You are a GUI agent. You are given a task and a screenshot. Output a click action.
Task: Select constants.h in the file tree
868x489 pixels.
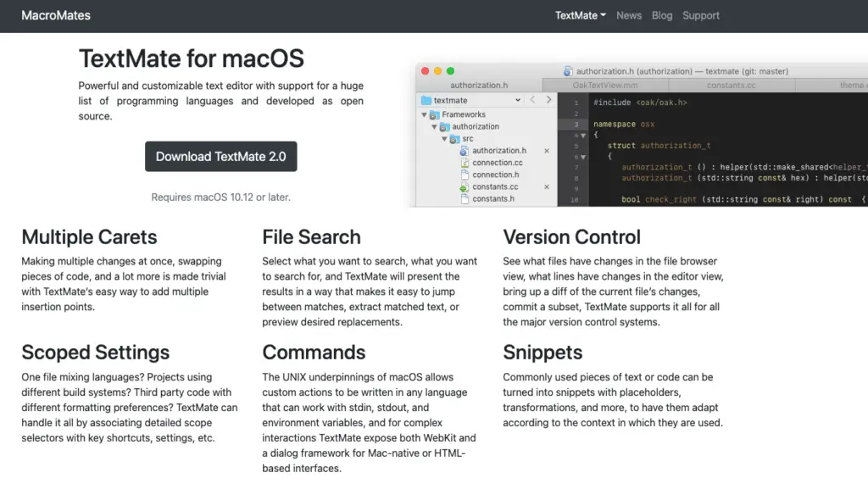[x=493, y=198]
